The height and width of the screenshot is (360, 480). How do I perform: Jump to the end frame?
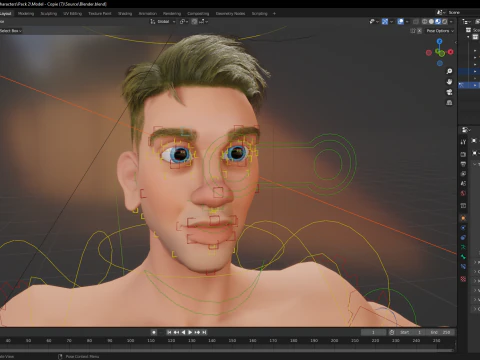[204, 332]
